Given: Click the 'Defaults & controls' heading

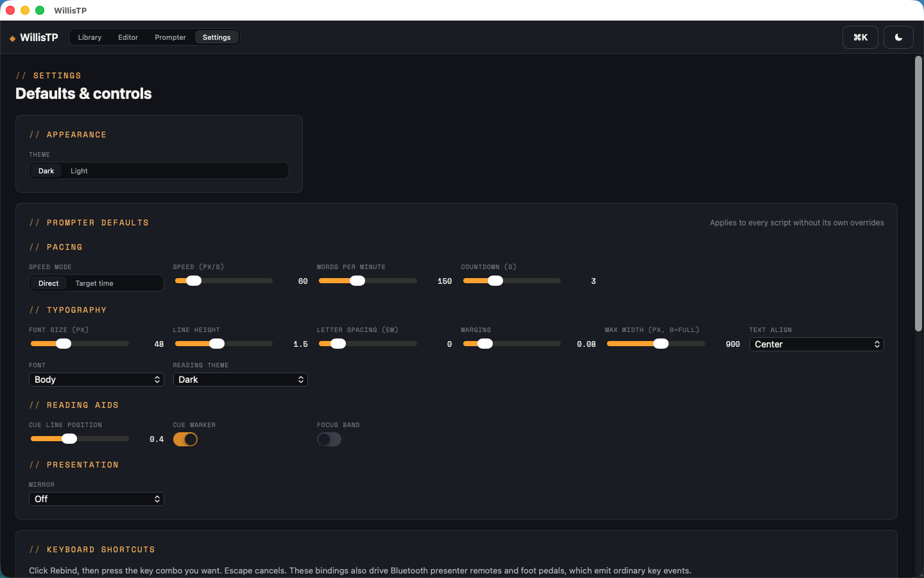Looking at the screenshot, I should [83, 94].
